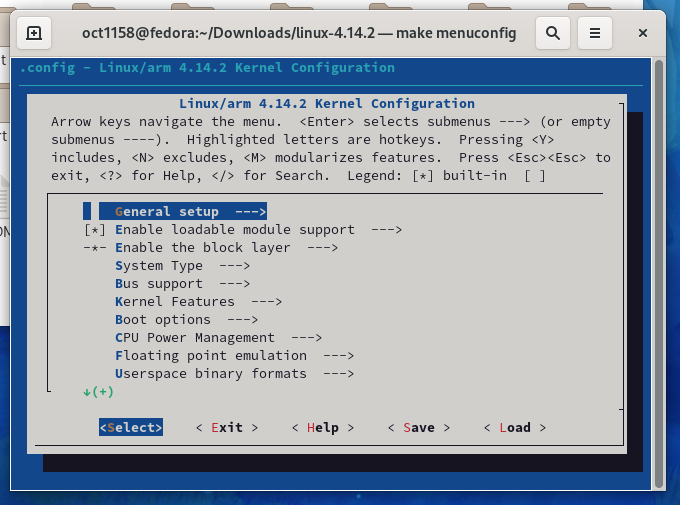680x505 pixels.
Task: Click arrow after System Type
Action: coord(235,266)
